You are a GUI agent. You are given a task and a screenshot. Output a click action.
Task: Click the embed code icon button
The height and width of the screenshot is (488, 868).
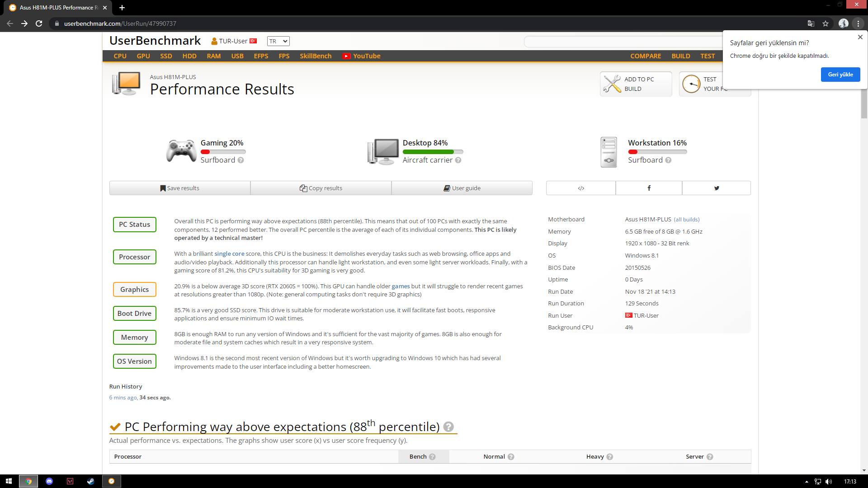click(x=581, y=188)
